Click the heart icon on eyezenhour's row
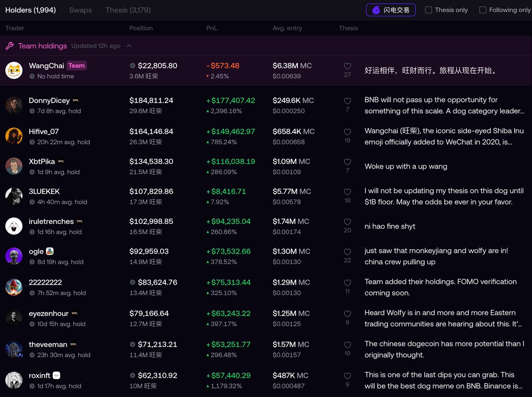 [348, 314]
